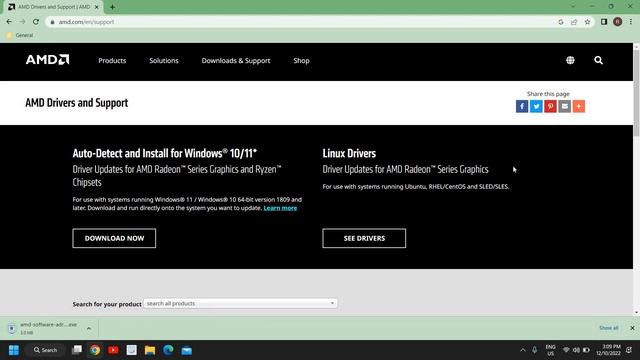Open YouTube from taskbar
The height and width of the screenshot is (360, 640).
click(113, 350)
